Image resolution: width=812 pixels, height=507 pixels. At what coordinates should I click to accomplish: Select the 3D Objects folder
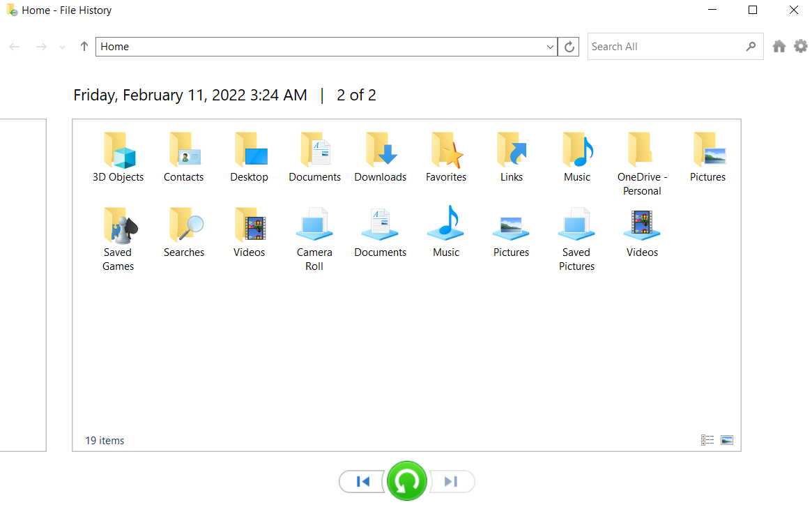[118, 157]
